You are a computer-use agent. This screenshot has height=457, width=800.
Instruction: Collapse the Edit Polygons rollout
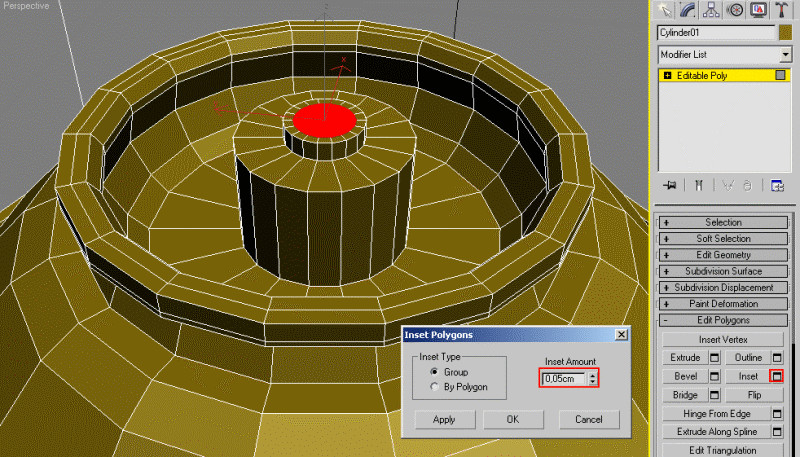point(723,320)
